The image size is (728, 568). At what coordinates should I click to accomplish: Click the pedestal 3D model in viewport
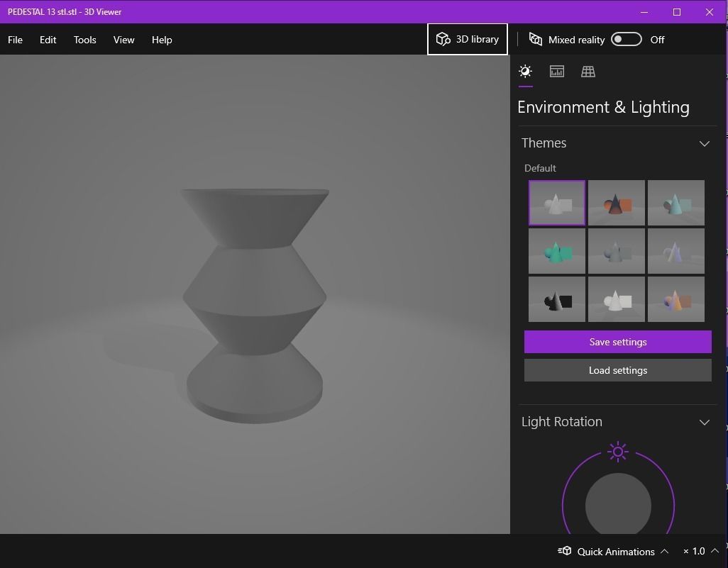click(255, 306)
